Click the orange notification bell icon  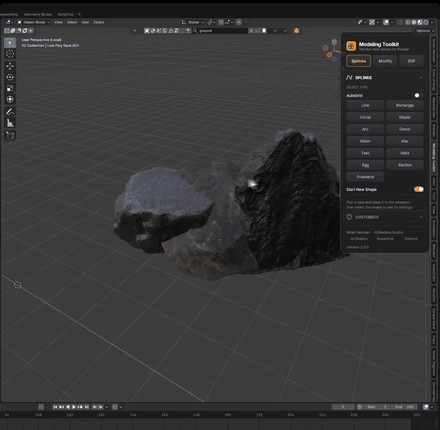pos(296,31)
